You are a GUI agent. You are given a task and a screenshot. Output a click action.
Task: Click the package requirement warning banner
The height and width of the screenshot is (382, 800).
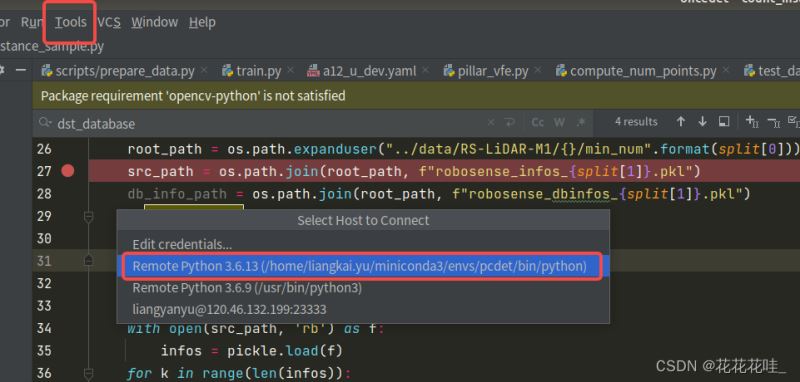416,96
